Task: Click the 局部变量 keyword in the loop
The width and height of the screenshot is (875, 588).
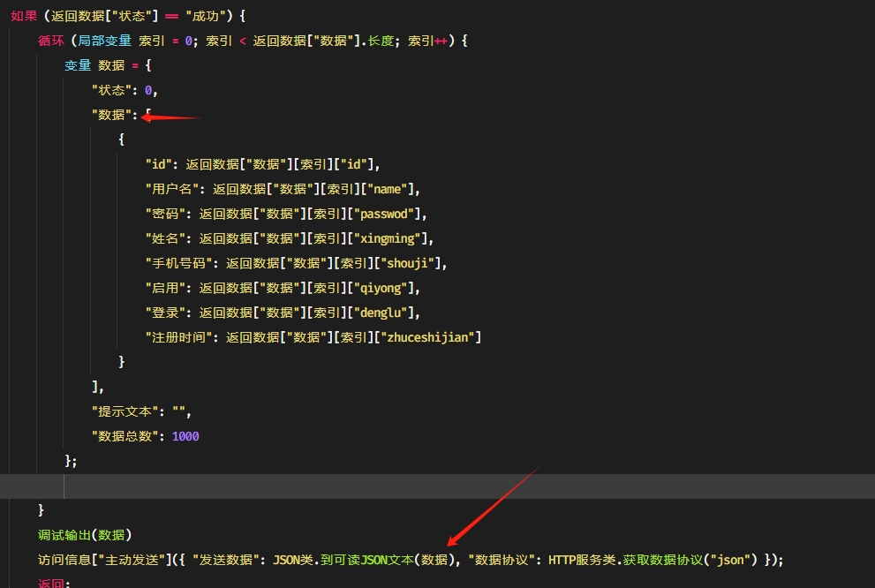Action: pos(104,41)
